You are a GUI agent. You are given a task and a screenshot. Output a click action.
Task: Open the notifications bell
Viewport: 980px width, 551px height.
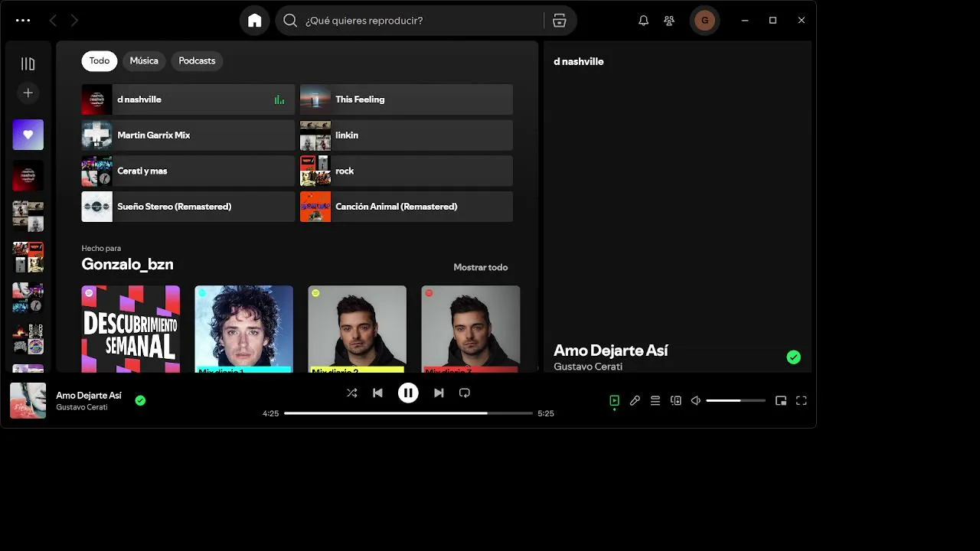(x=643, y=21)
